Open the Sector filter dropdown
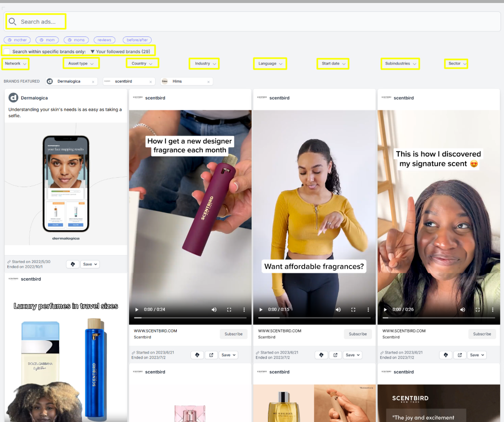The image size is (504, 422). pos(456,64)
